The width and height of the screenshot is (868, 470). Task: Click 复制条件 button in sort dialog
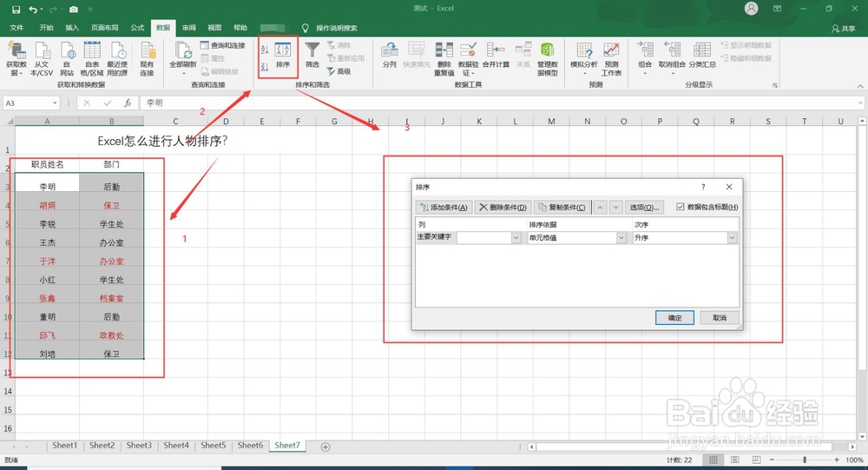562,208
